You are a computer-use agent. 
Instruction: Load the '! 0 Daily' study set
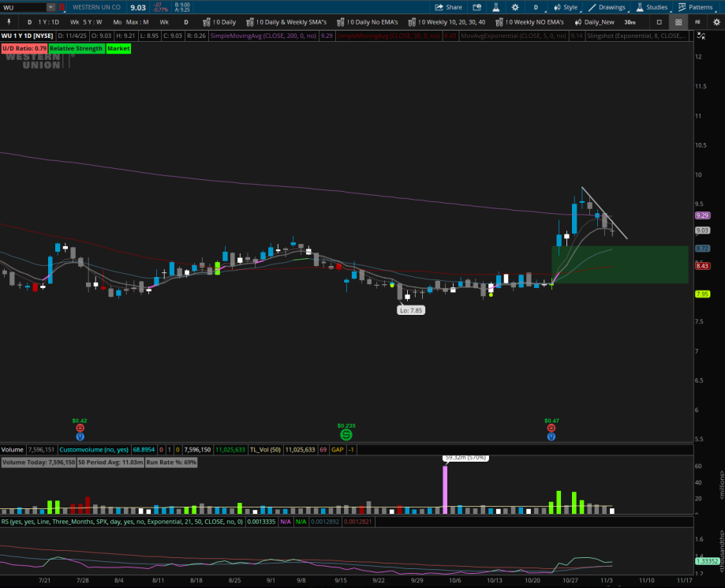coord(219,22)
